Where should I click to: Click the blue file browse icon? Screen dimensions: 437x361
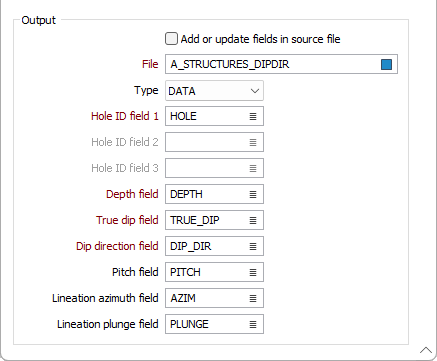click(x=386, y=64)
